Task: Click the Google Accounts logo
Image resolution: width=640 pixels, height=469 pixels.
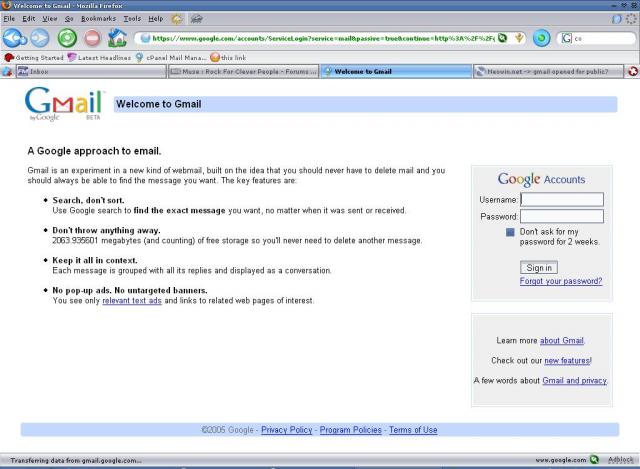Action: point(541,179)
